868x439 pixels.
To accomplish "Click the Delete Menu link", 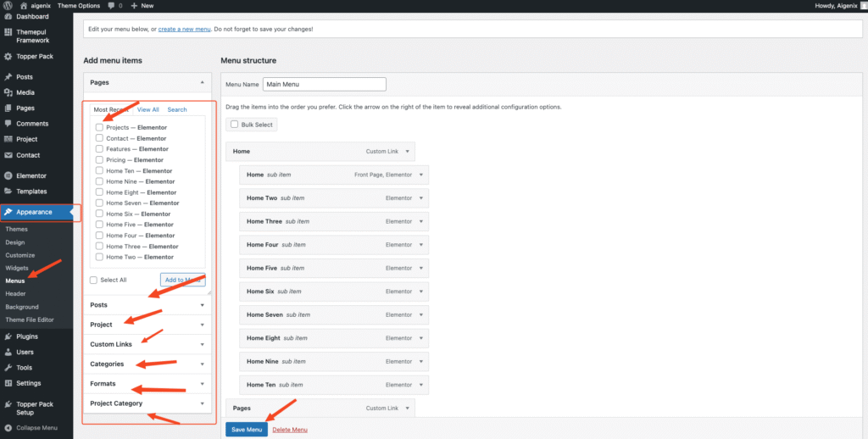I will (x=290, y=430).
